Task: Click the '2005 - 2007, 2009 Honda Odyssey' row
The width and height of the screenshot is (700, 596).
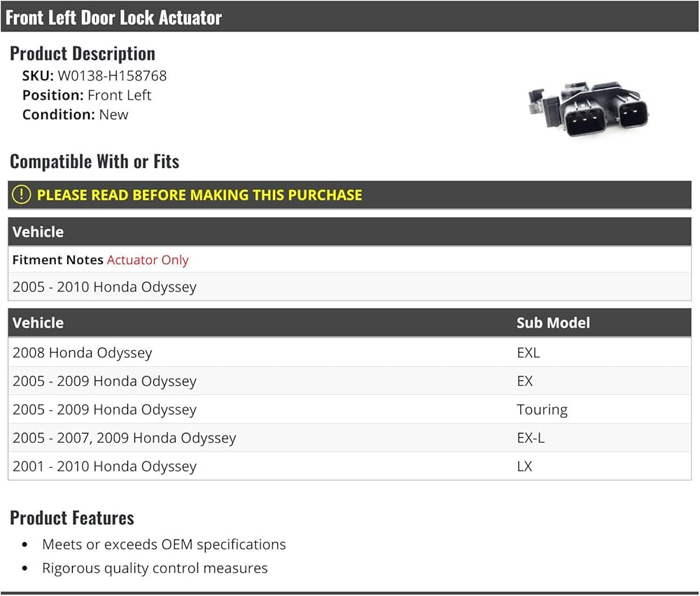Action: [x=349, y=438]
